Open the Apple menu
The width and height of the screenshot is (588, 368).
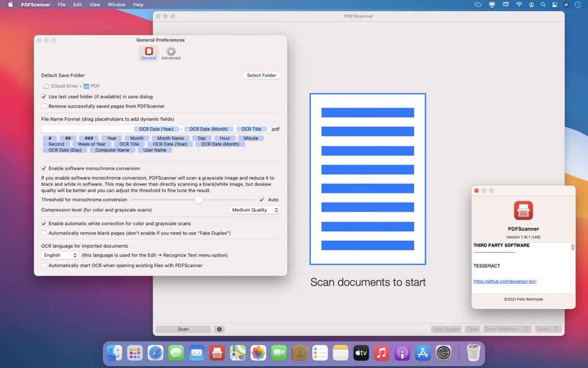pyautogui.click(x=11, y=4)
